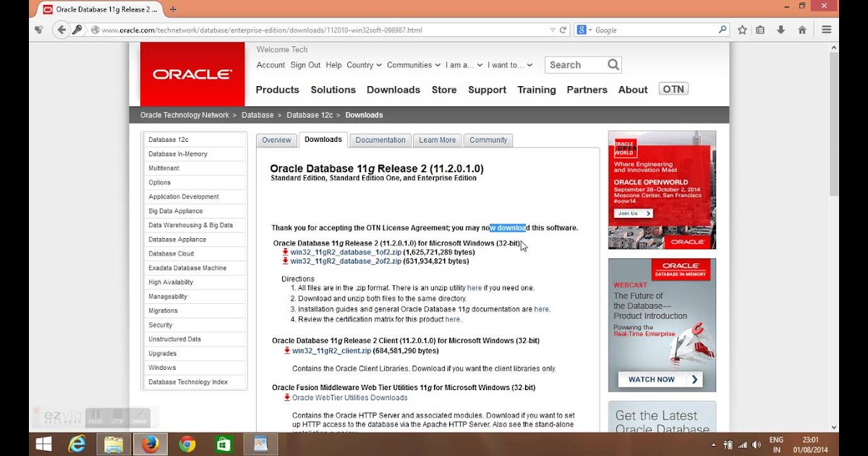Open File Explorer from taskbar
The image size is (868, 456).
(114, 444)
